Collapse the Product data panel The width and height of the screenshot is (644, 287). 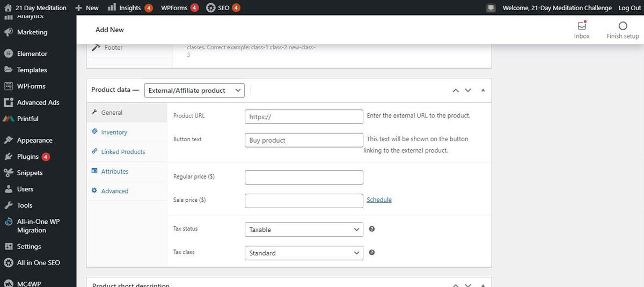coord(482,91)
